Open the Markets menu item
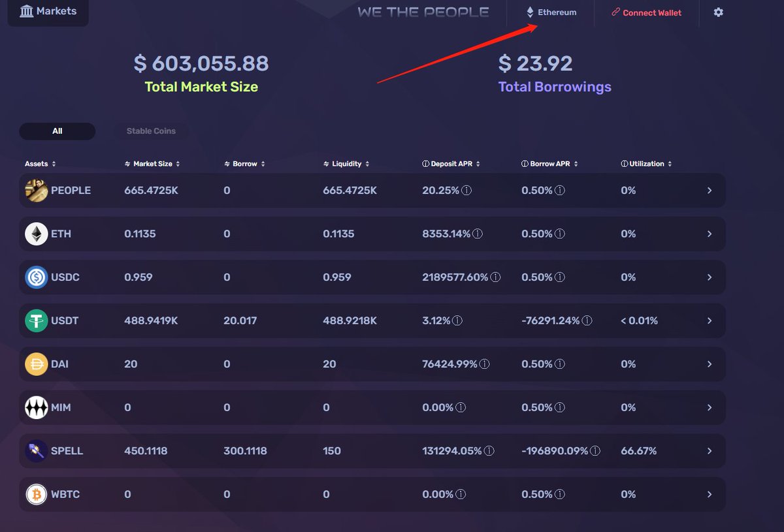Image resolution: width=784 pixels, height=532 pixels. point(48,12)
